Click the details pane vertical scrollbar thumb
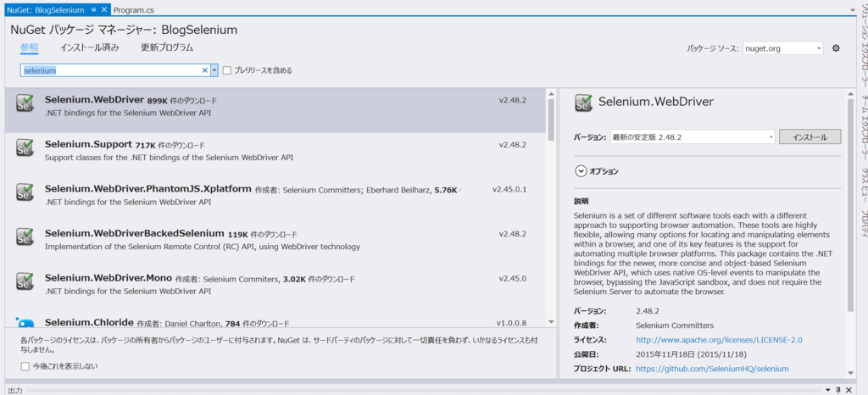The width and height of the screenshot is (868, 395). click(850, 205)
